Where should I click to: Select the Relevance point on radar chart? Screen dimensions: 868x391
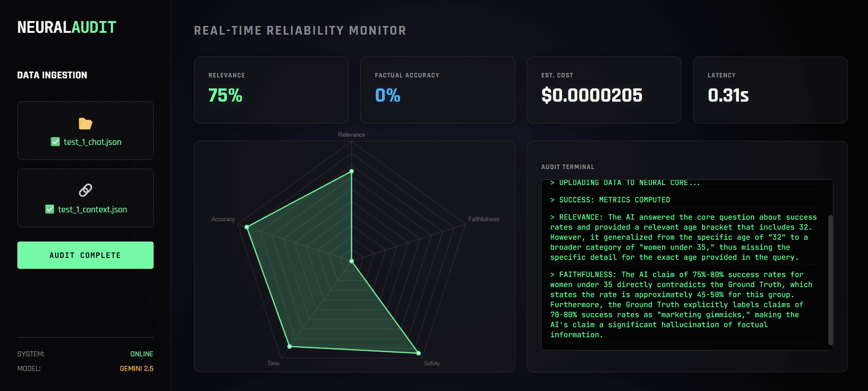click(351, 171)
